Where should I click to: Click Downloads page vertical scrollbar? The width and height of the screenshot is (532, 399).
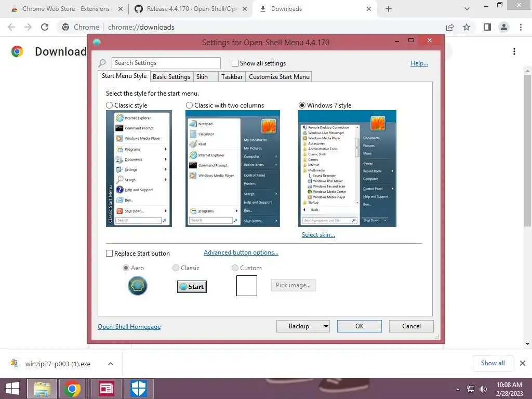tap(527, 150)
